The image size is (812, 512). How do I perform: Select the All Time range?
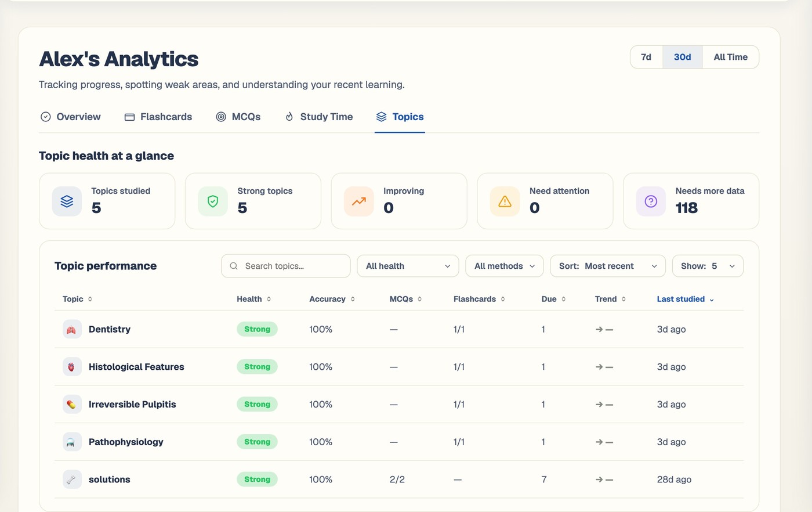tap(731, 57)
